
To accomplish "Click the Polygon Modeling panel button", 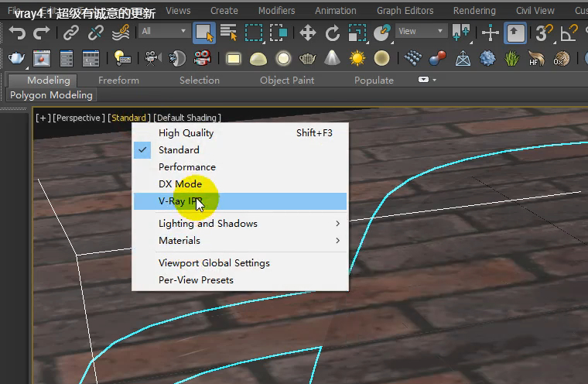I will tap(51, 95).
